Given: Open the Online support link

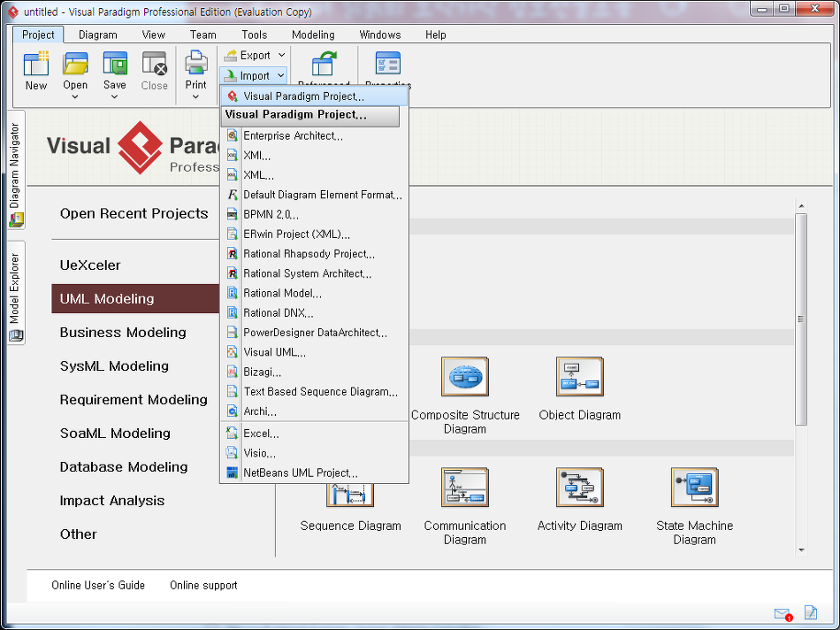Looking at the screenshot, I should (x=203, y=585).
